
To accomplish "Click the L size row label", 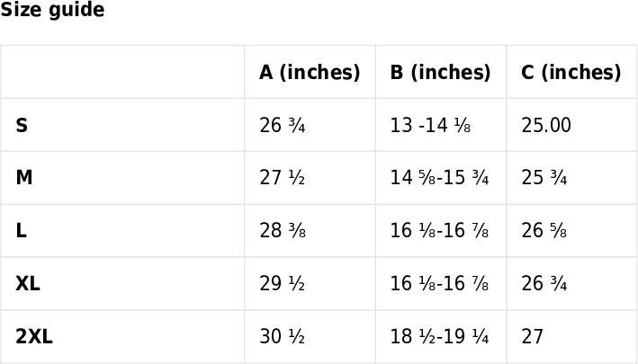I will click(22, 231).
